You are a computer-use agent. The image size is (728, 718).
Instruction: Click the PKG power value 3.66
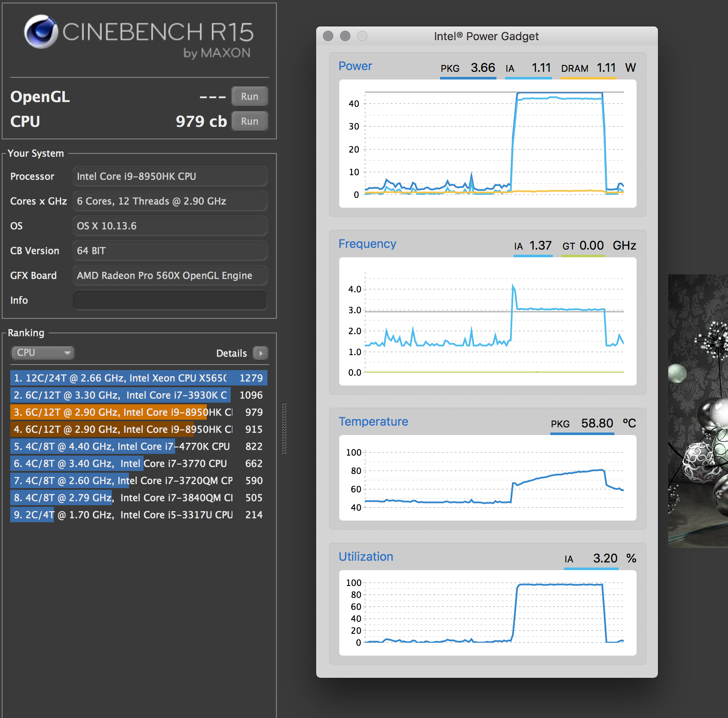(483, 68)
